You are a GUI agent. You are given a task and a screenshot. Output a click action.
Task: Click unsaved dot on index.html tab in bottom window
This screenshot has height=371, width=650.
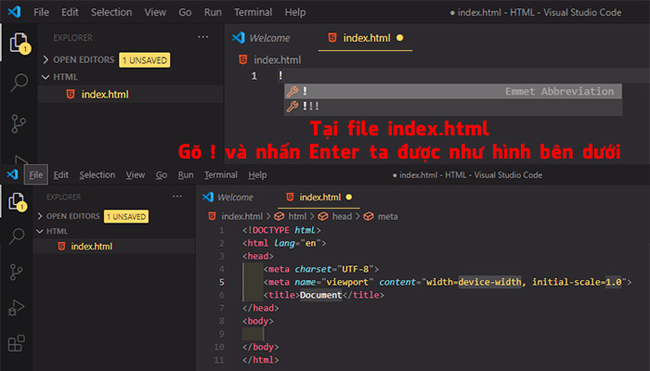click(x=349, y=197)
